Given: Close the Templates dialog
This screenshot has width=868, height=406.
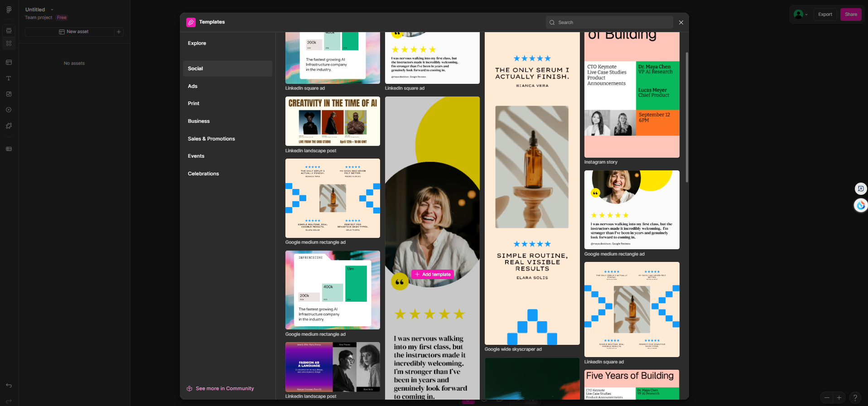Looking at the screenshot, I should point(681,23).
